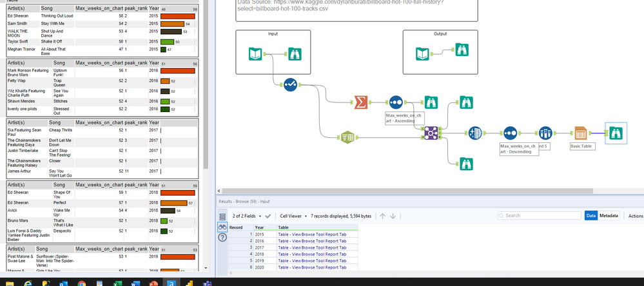Click the Output container title
Viewport: 644px width, 286px height.
pyautogui.click(x=440, y=33)
